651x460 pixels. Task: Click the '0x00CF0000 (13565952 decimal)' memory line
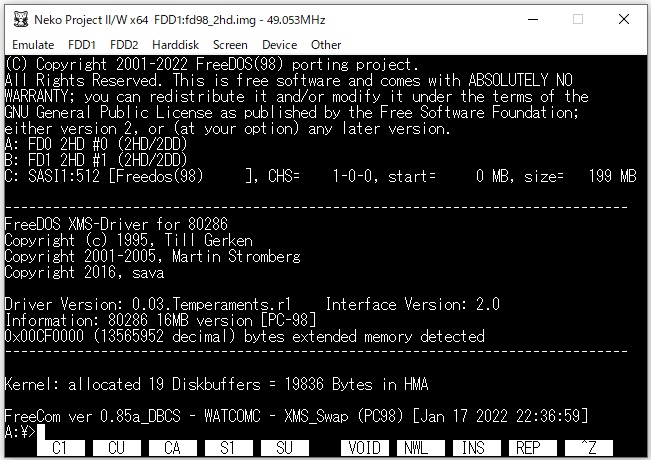pyautogui.click(x=245, y=336)
